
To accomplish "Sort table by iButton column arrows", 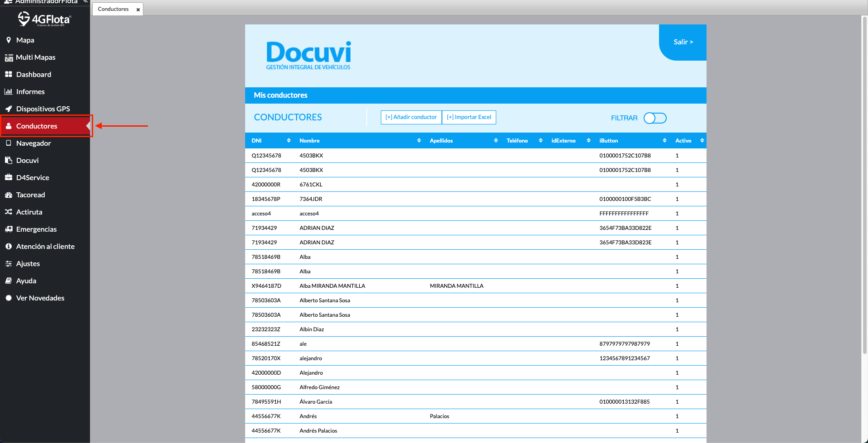I will pyautogui.click(x=664, y=141).
